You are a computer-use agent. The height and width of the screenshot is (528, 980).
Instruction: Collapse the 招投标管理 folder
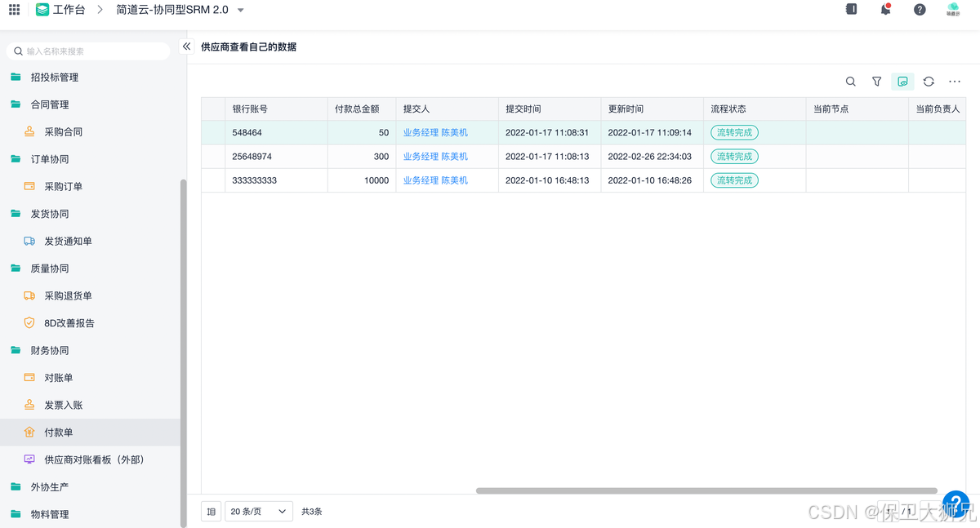(16, 78)
